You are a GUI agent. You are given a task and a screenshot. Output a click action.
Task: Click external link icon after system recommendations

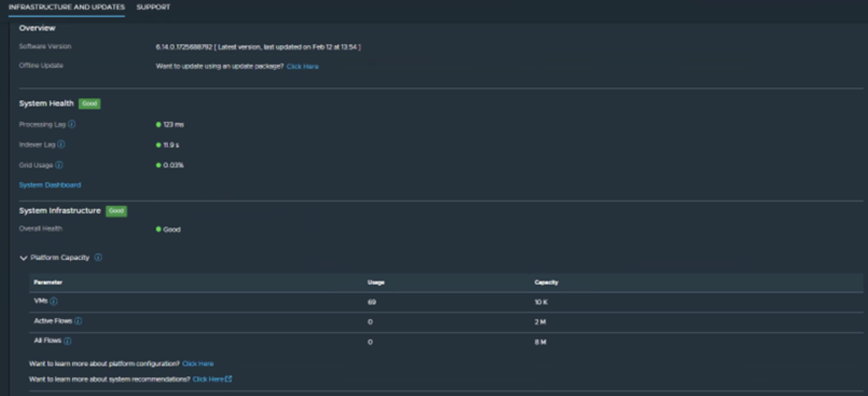[228, 379]
